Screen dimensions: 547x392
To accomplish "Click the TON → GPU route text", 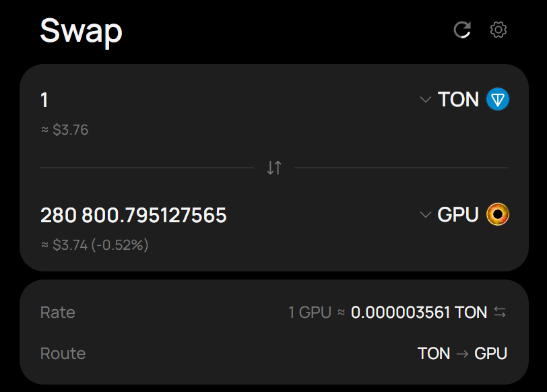I will click(462, 354).
